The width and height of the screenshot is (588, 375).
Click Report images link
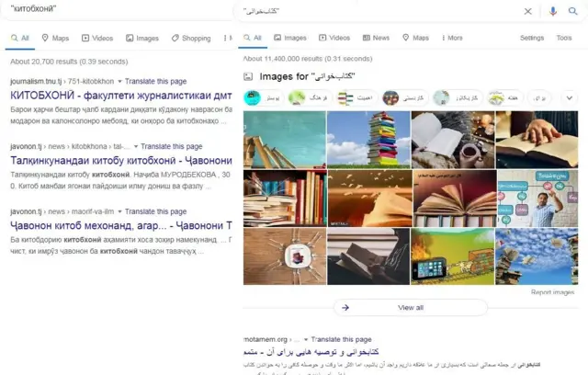pyautogui.click(x=552, y=292)
